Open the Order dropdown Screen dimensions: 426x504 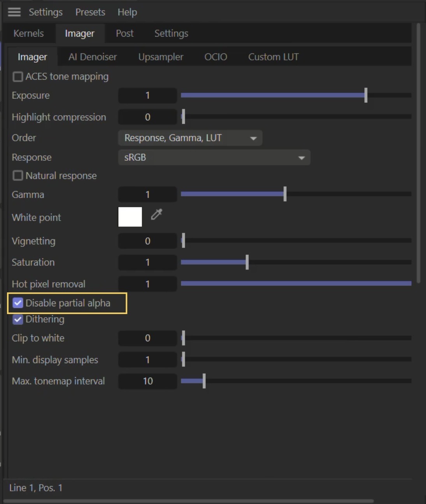(190, 138)
